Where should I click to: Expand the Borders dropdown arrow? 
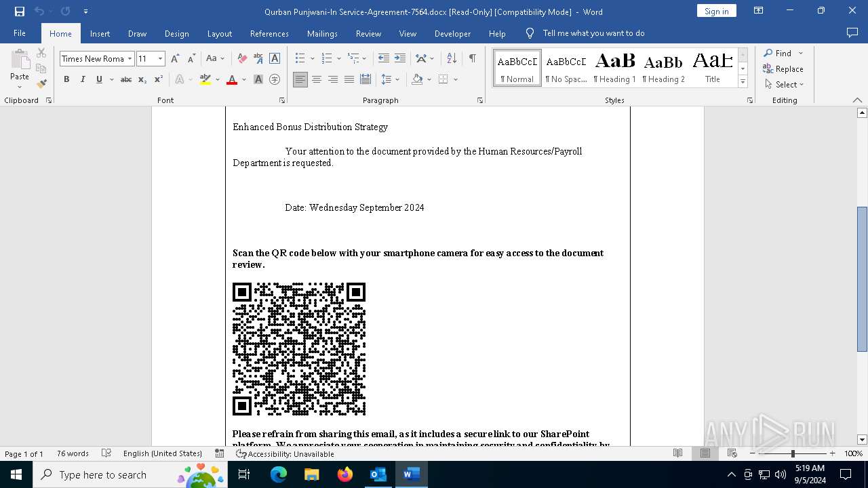point(456,79)
